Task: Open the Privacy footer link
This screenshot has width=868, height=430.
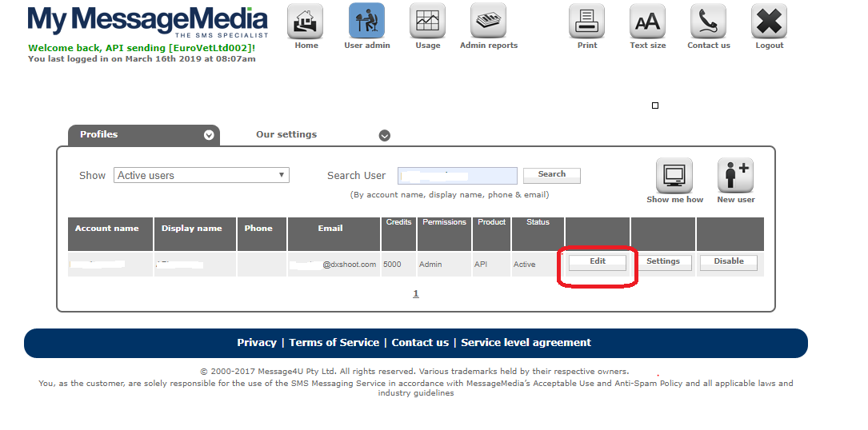Action: [257, 343]
